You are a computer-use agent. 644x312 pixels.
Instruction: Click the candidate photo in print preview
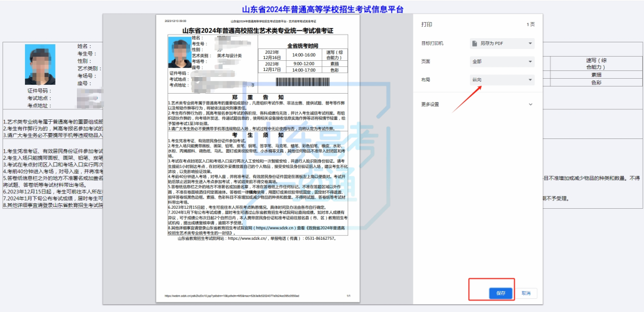pyautogui.click(x=179, y=53)
